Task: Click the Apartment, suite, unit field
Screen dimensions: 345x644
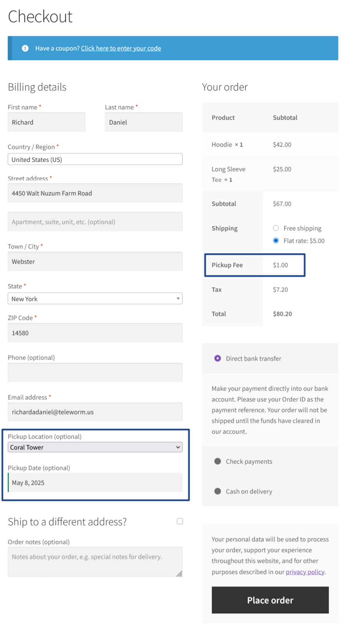Action: [x=95, y=222]
